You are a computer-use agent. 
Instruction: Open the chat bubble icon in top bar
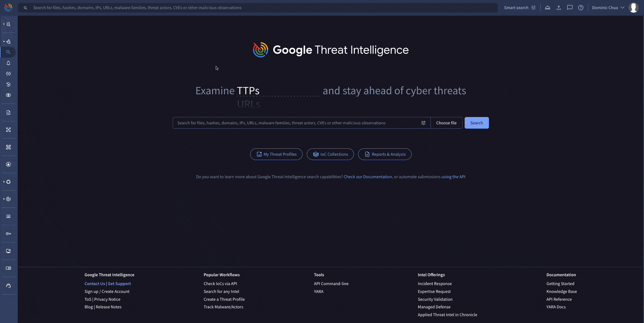pos(570,7)
